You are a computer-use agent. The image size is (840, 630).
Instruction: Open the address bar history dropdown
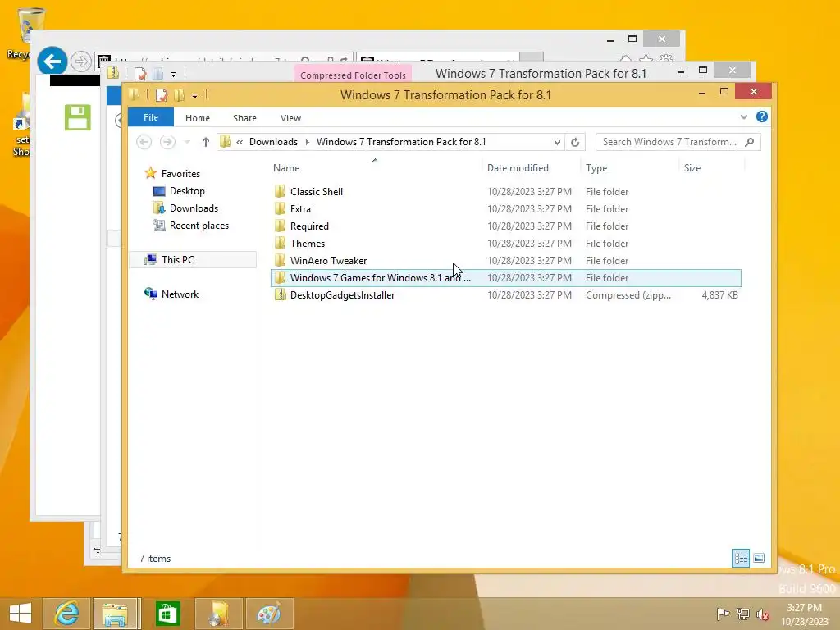point(557,142)
